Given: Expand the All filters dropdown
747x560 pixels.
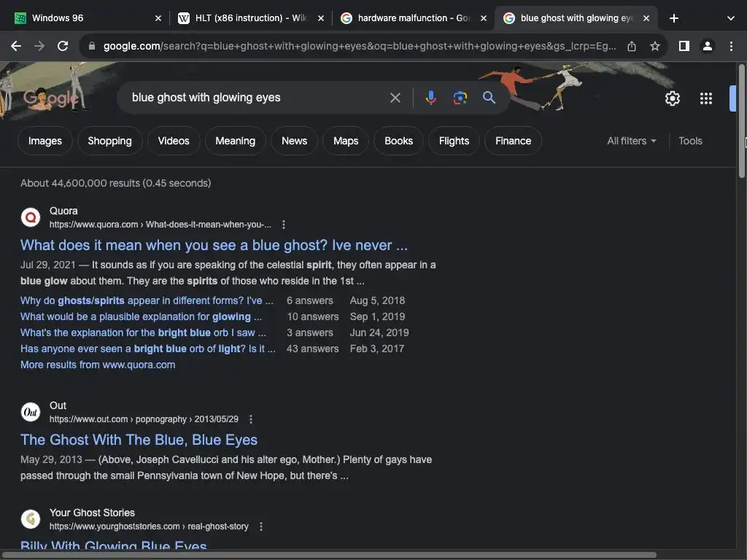Looking at the screenshot, I should click(631, 141).
